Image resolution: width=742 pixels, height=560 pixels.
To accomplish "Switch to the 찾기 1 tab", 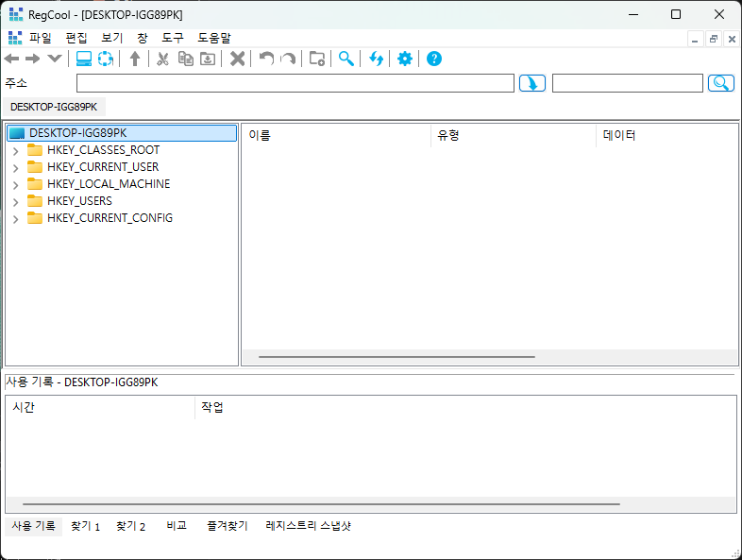I will [x=85, y=526].
